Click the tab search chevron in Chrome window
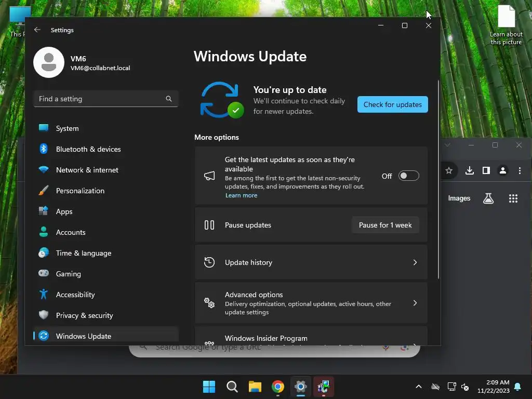Image resolution: width=532 pixels, height=399 pixels. click(x=447, y=145)
